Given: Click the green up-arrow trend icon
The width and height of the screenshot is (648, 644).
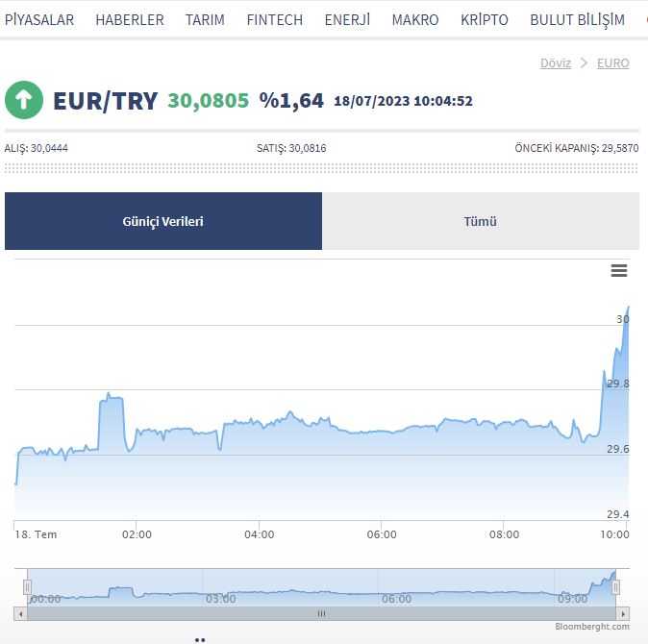Looking at the screenshot, I should click(24, 100).
